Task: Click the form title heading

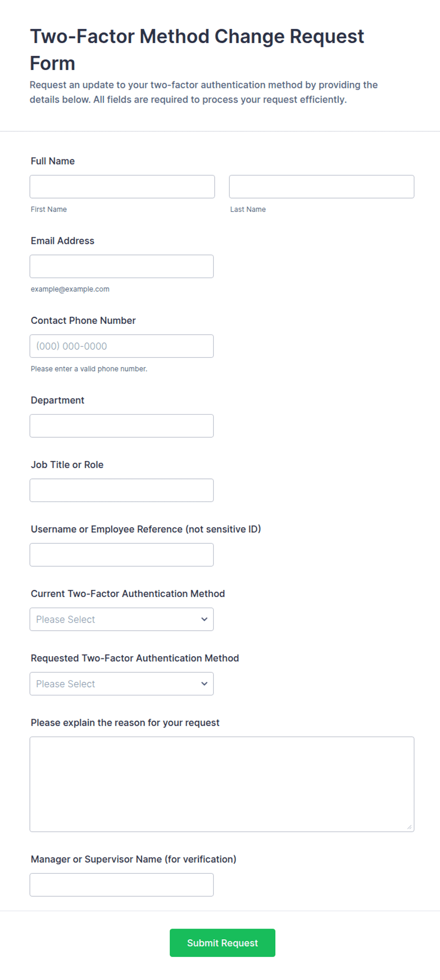Action: click(x=197, y=50)
